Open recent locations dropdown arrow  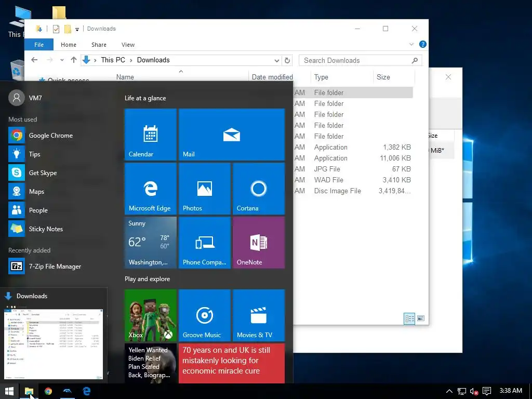click(x=62, y=60)
